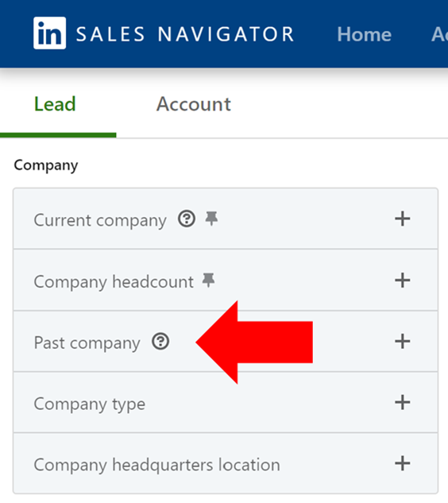Click the plus icon for Current company
This screenshot has width=448, height=503.
[403, 219]
